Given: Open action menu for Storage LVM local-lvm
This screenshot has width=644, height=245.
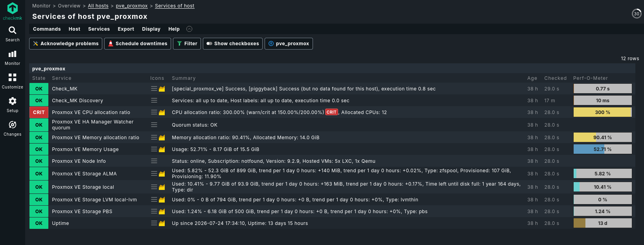Looking at the screenshot, I should [154, 200].
